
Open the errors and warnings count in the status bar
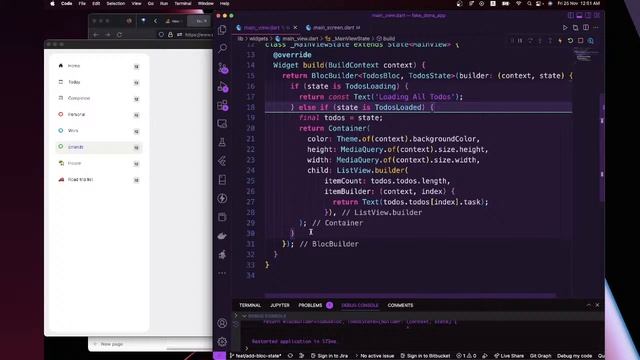pyautogui.click(x=466, y=356)
